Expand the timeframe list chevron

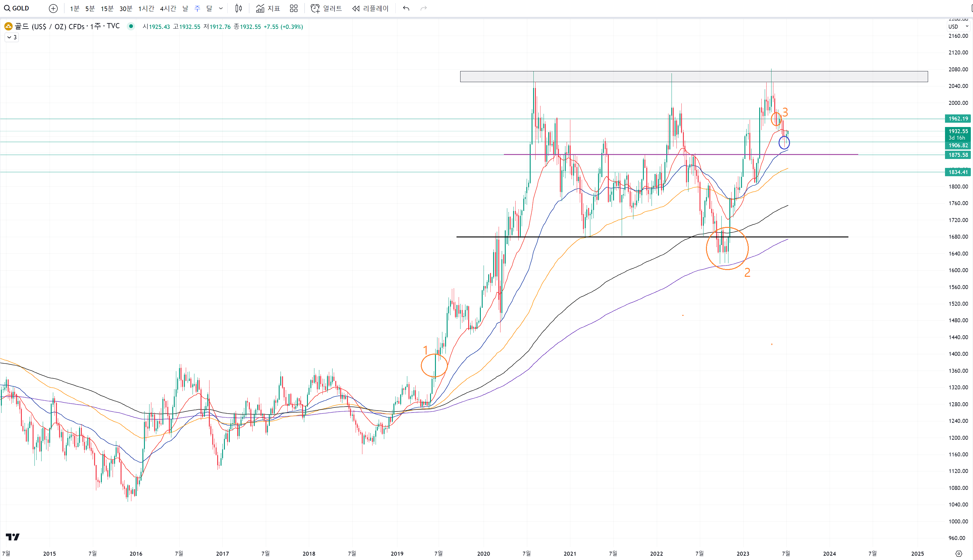point(221,9)
